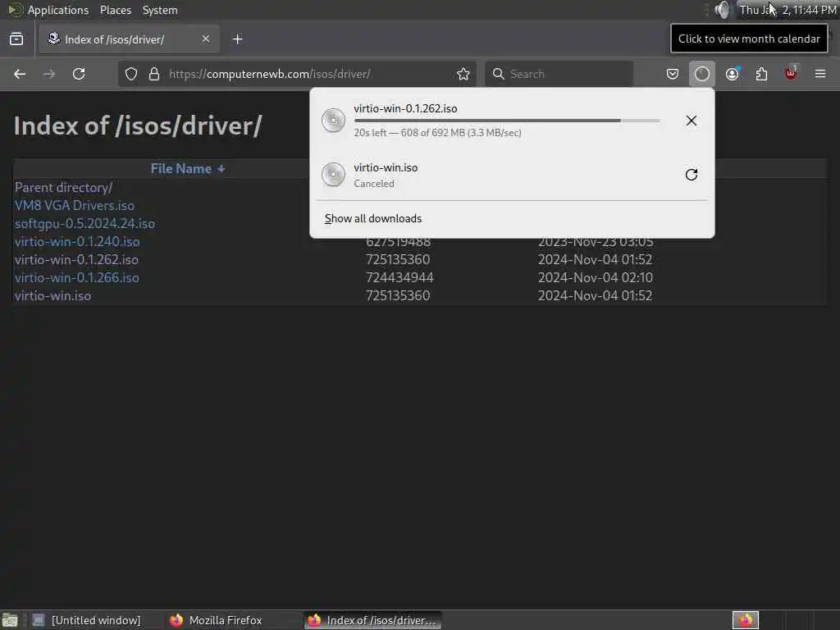This screenshot has width=840, height=630.
Task: Go back one page in Firefox
Action: (x=20, y=74)
